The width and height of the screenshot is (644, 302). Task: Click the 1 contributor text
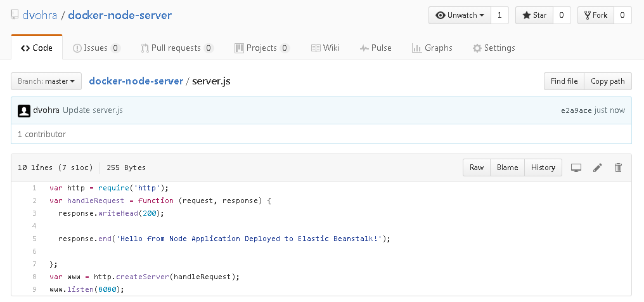41,135
